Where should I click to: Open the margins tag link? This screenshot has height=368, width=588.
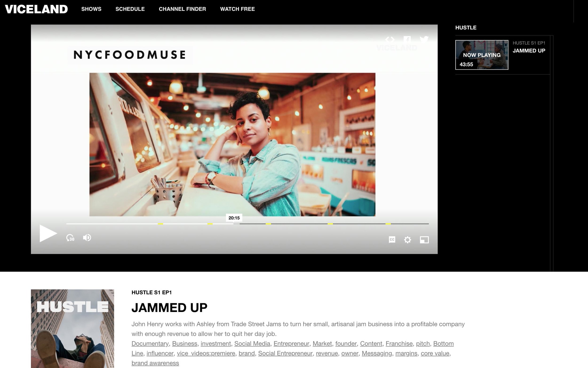click(x=406, y=353)
